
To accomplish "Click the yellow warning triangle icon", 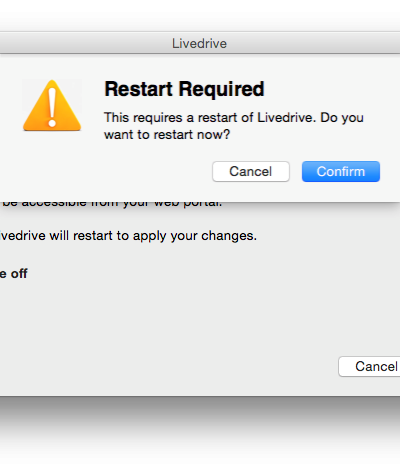I will (52, 105).
